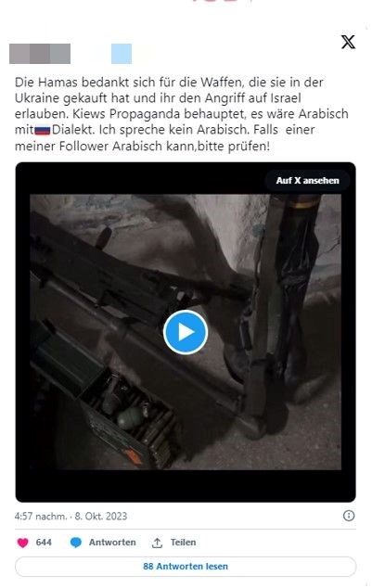Screen dimensions: 385x588
Task: Open the '4:57 nachm.' time link
Action: point(41,517)
